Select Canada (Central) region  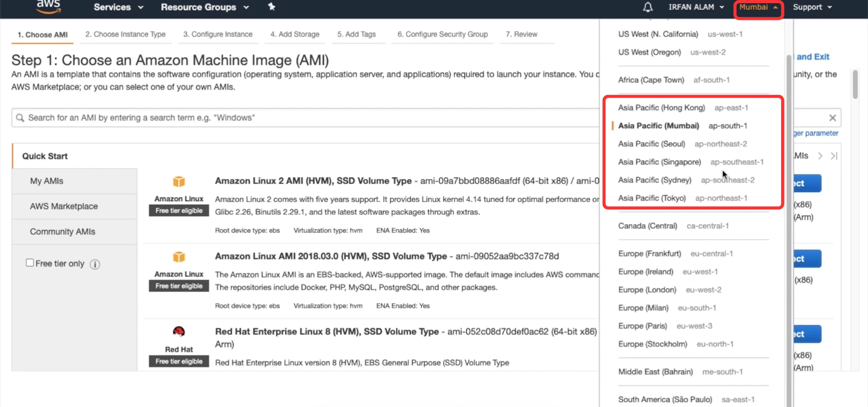click(x=674, y=226)
